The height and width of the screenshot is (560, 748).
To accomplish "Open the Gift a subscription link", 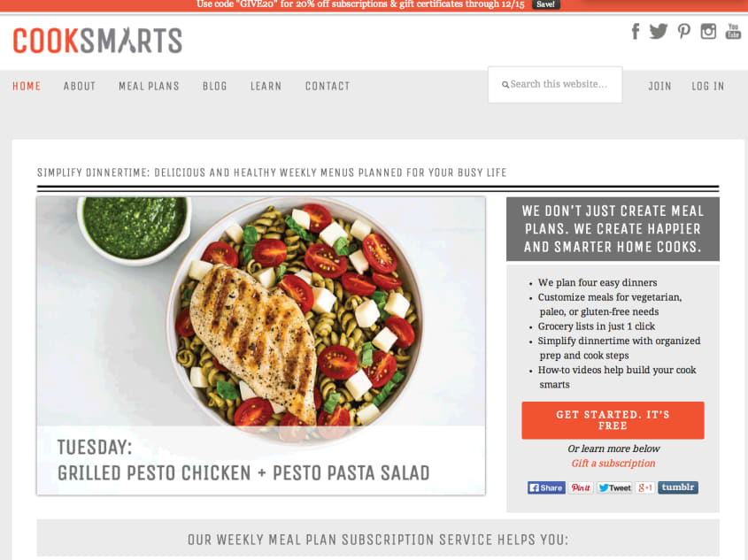I will [613, 464].
